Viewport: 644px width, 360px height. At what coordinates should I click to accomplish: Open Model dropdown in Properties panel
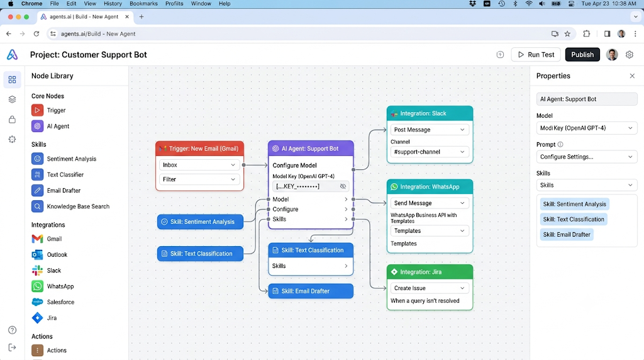587,128
